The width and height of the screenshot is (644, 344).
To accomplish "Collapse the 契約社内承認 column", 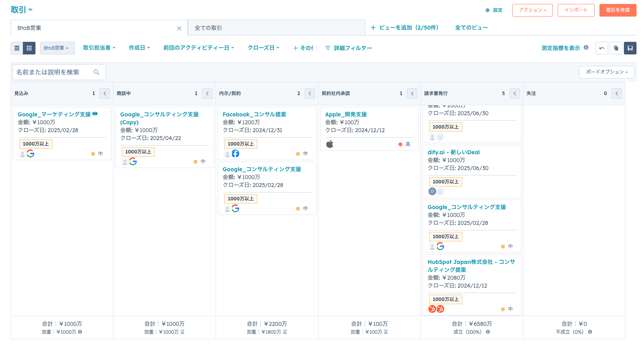I will (412, 93).
